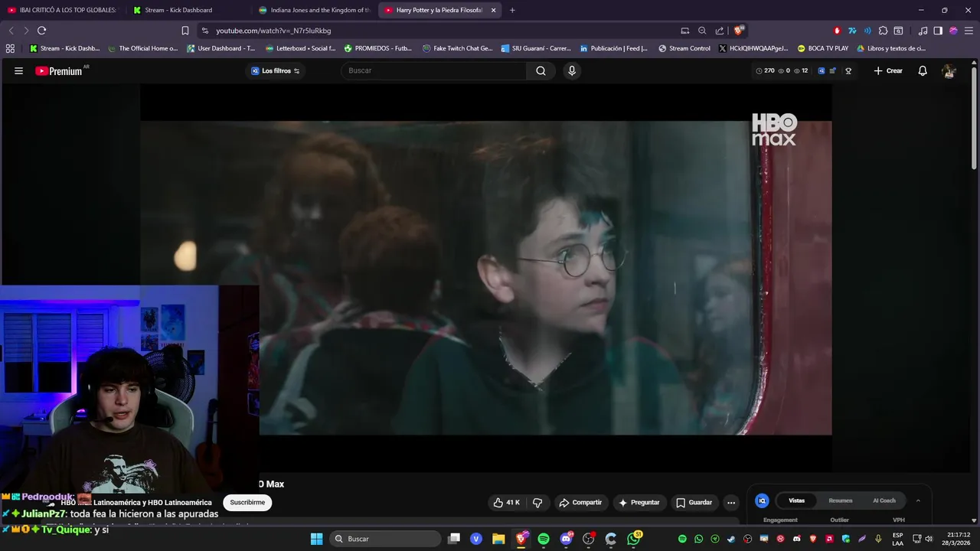Open Libros y textos bookmark
This screenshot has width=980, height=551.
click(891, 48)
